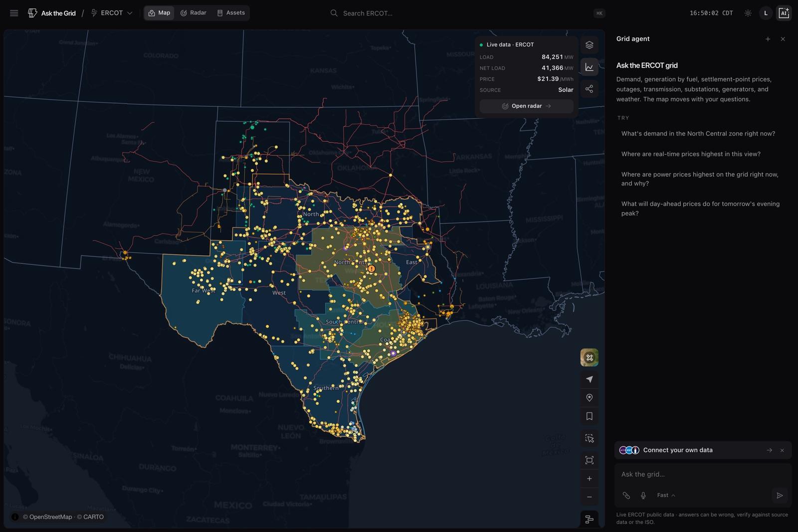
Task: Ask where real-time prices are highest in view
Action: (x=691, y=154)
